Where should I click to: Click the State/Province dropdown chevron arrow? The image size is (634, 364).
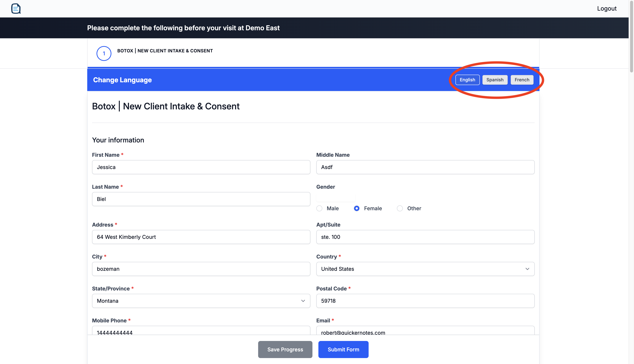(303, 301)
